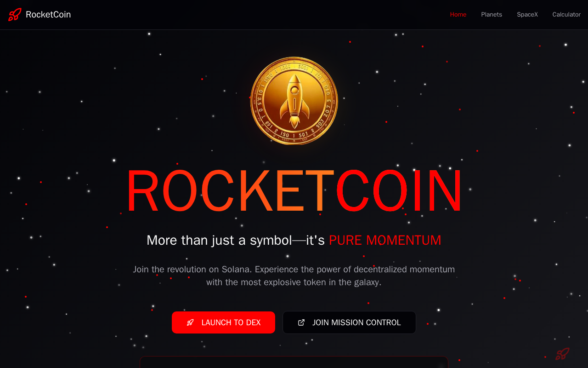588x368 pixels.
Task: Click the red PURE MOMENTUM text
Action: [x=385, y=240]
